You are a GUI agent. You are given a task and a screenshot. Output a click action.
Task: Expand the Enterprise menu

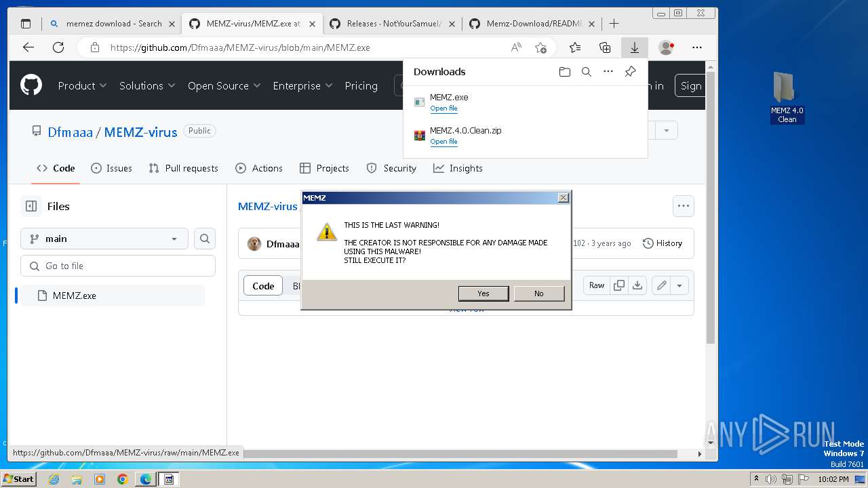(x=302, y=85)
